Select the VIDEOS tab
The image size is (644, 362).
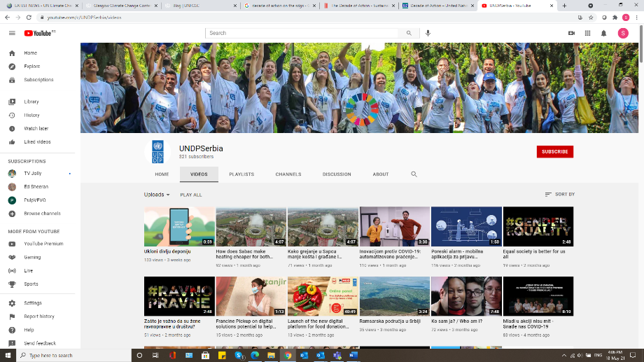199,174
